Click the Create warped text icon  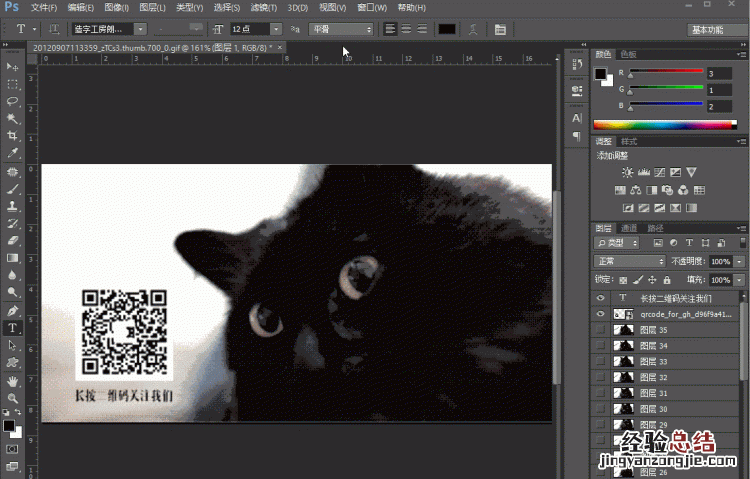pos(474,30)
